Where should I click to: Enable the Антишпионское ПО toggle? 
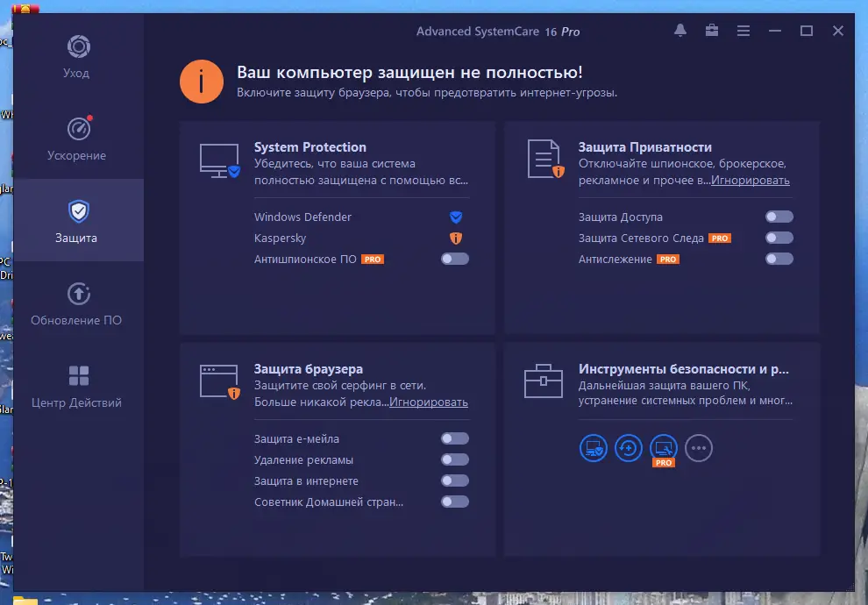pos(454,259)
